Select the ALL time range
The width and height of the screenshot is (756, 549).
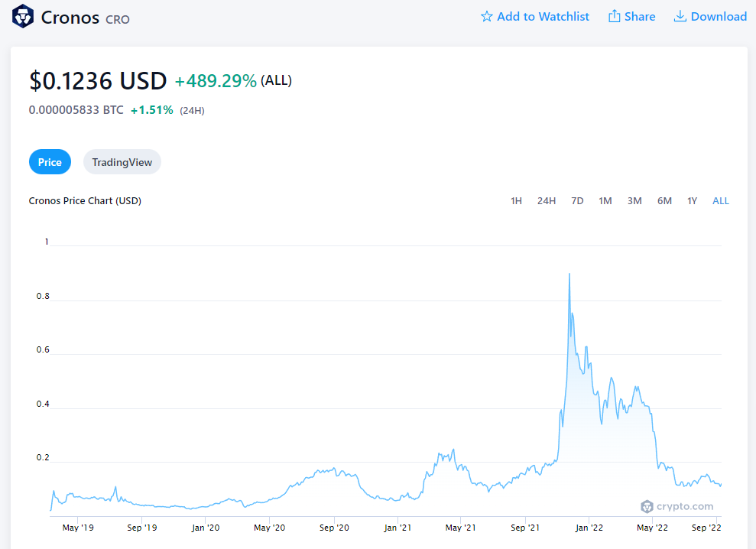[x=720, y=201]
